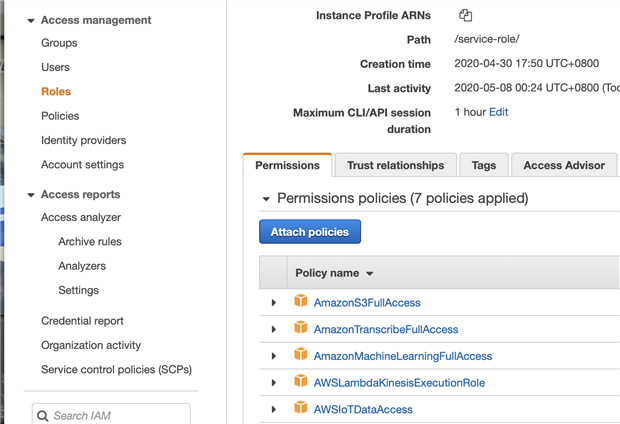Expand the AmazonMachineLearningFullAccess policy row
This screenshot has height=424, width=620.
[274, 356]
